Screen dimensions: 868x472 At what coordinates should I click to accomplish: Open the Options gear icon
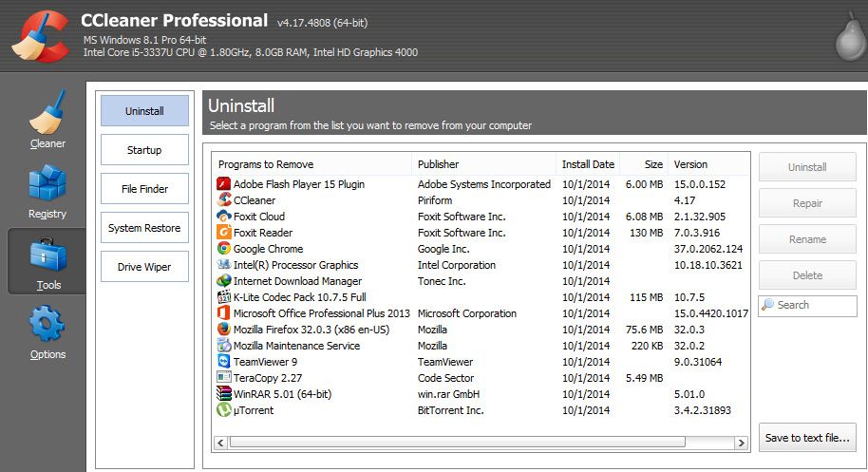pos(47,324)
